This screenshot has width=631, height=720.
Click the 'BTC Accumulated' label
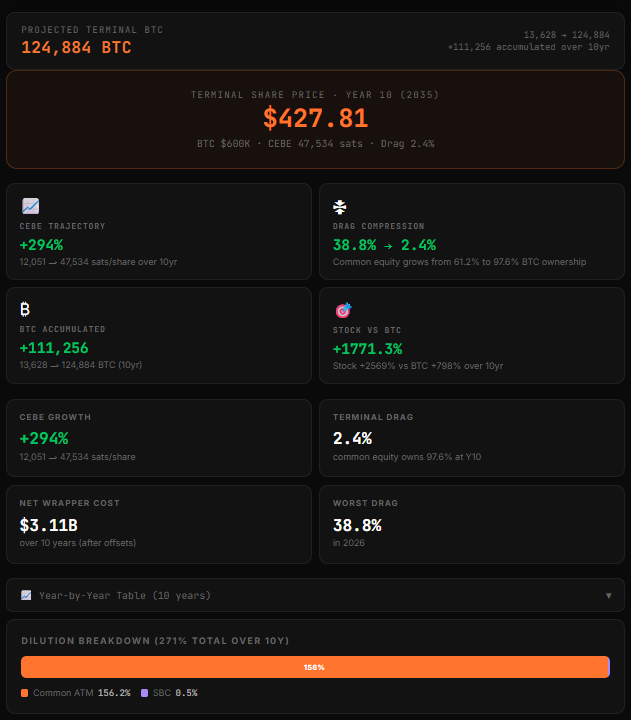pos(62,329)
